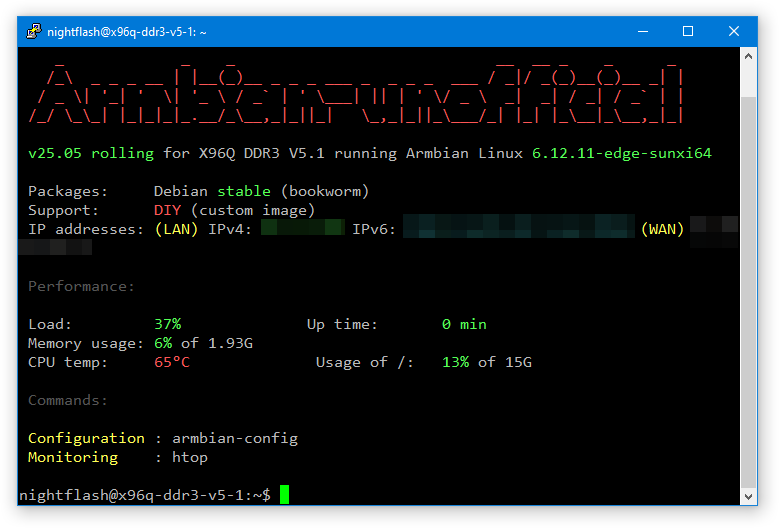Click the 'htop' command text
Screen dimensions: 779x528
(190, 457)
